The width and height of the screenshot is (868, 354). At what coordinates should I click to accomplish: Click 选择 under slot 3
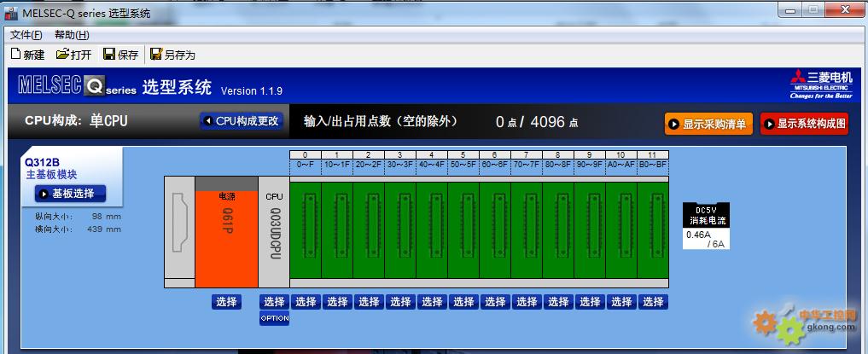400,301
